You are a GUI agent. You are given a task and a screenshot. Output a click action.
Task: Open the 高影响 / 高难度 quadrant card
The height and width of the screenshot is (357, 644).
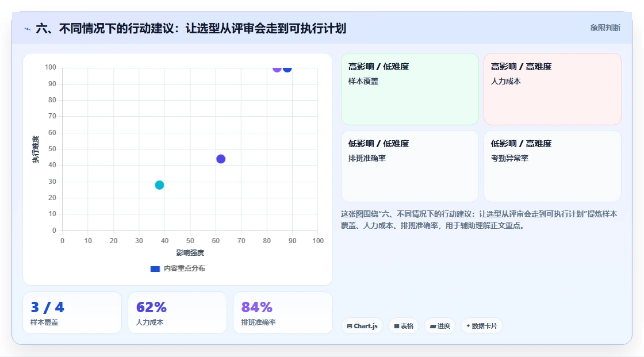pos(553,89)
